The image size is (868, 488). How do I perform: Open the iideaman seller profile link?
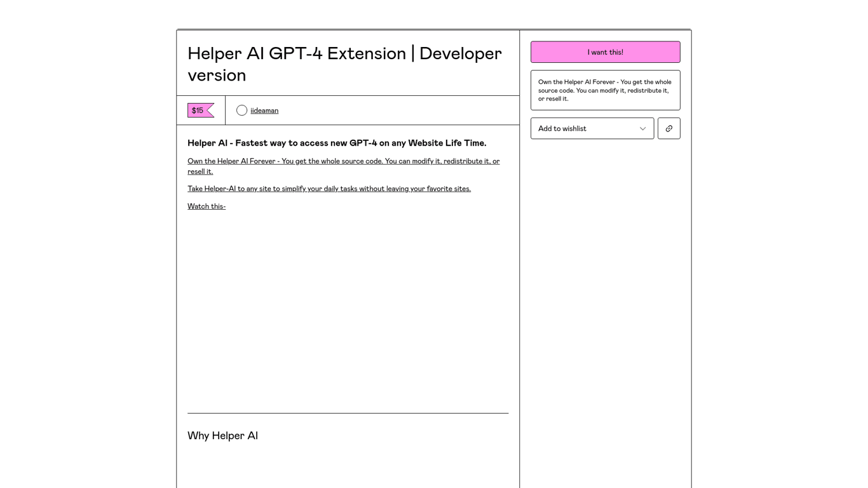[x=263, y=110]
